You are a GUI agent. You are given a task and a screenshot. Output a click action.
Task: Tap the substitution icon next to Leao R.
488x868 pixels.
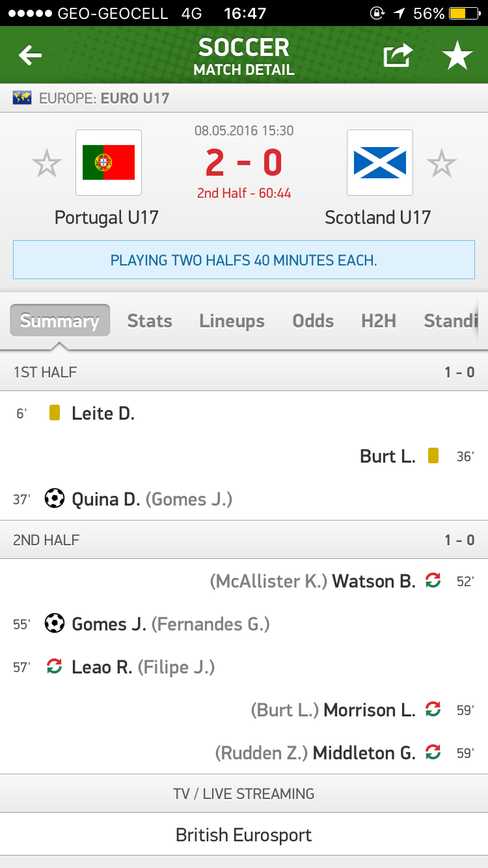point(55,667)
